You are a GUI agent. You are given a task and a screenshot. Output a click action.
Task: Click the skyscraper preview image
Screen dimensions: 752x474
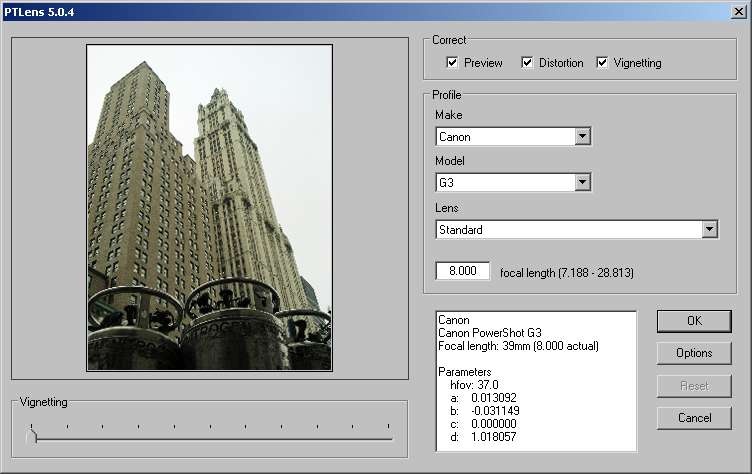click(210, 208)
